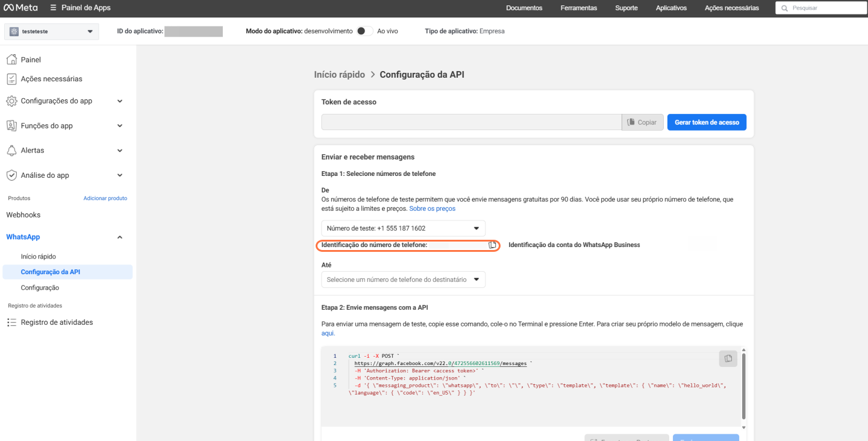Open Ferramentas in the top menu
Image resolution: width=868 pixels, height=441 pixels.
[578, 8]
